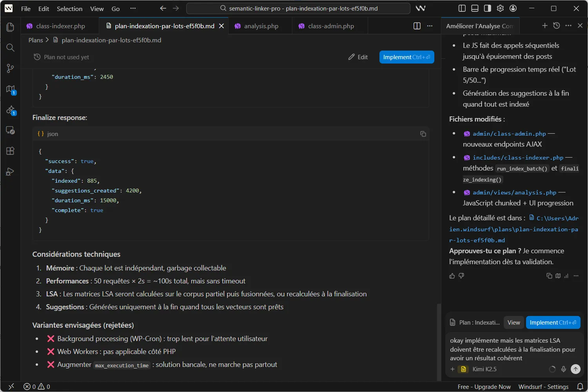Image resolution: width=588 pixels, height=392 pixels.
Task: Open the Extensions view in sidebar
Action: point(11,151)
